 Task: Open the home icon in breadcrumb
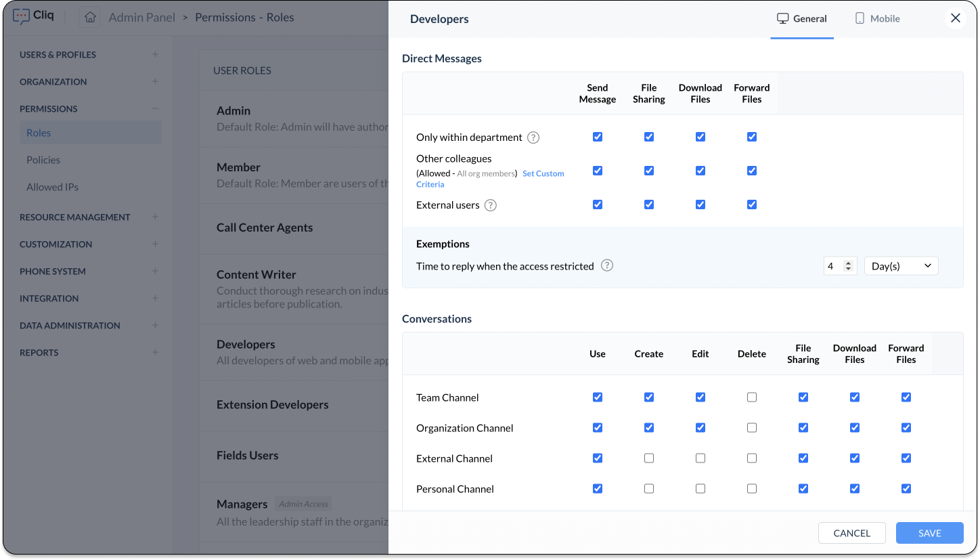[90, 18]
